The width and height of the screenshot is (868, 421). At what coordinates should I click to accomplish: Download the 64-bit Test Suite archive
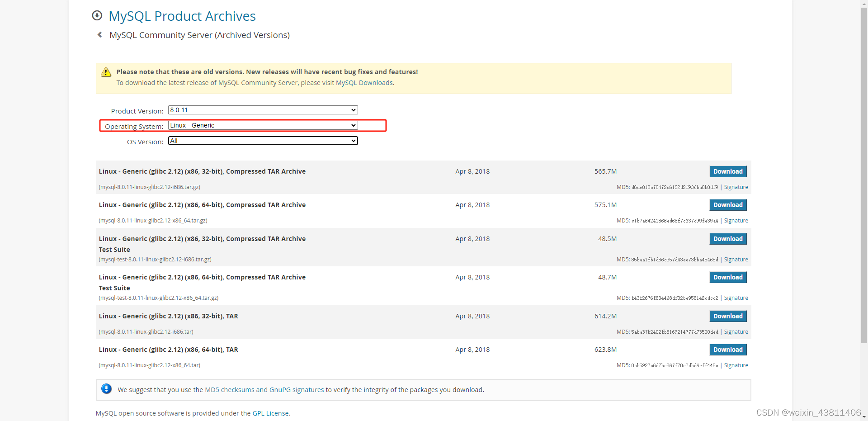click(727, 277)
